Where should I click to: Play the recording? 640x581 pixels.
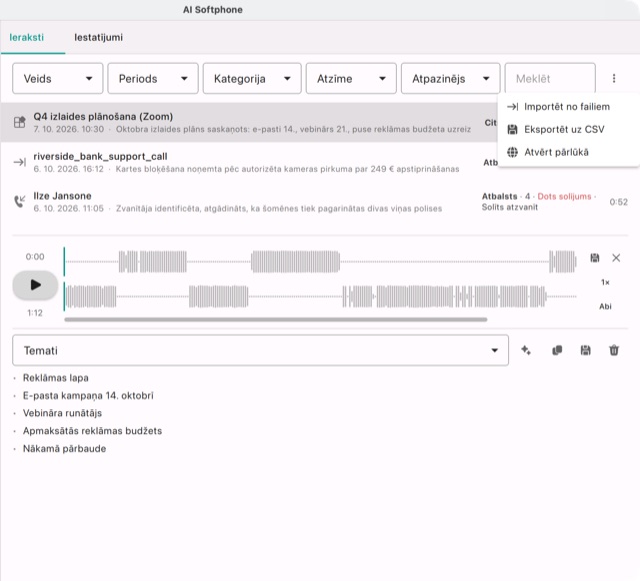[35, 285]
